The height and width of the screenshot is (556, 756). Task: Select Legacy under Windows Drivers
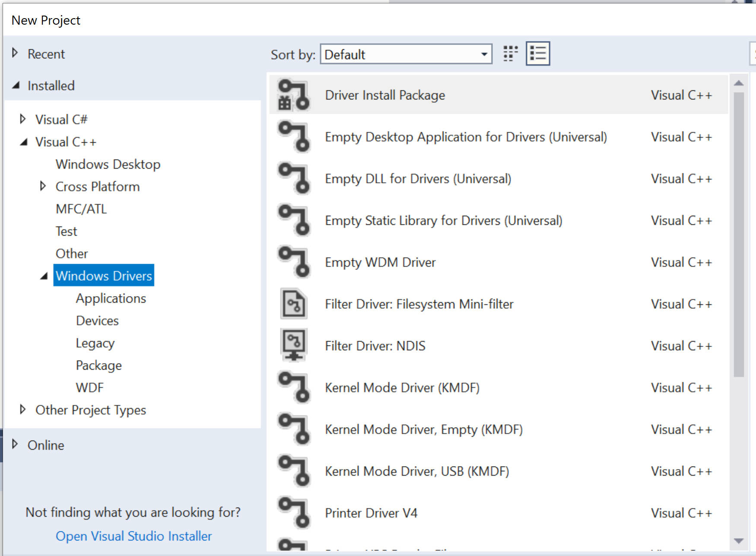coord(95,343)
